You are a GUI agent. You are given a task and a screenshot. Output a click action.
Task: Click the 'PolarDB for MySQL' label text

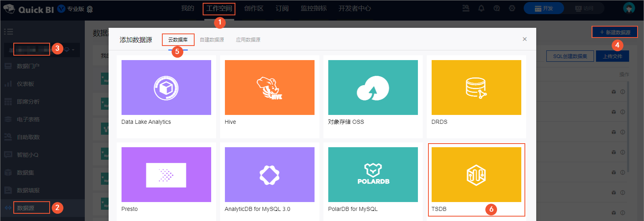[x=353, y=209]
